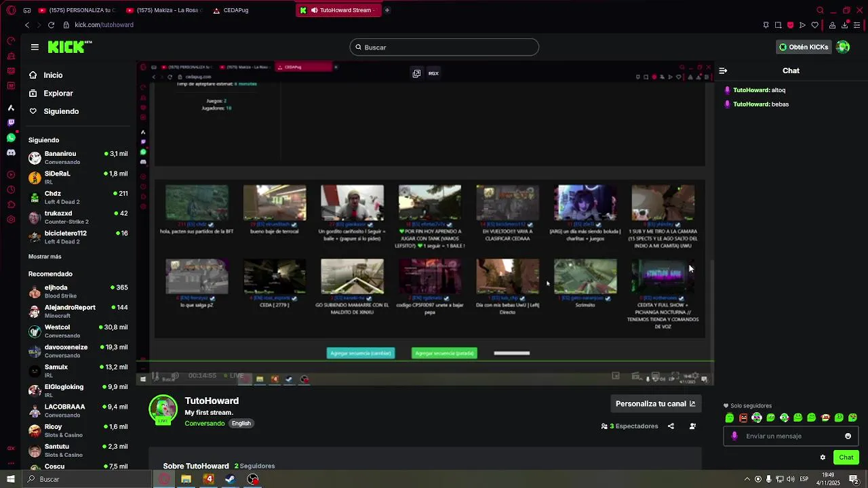The width and height of the screenshot is (868, 488).
Task: Click TutoHoward channel avatar
Action: click(163, 409)
